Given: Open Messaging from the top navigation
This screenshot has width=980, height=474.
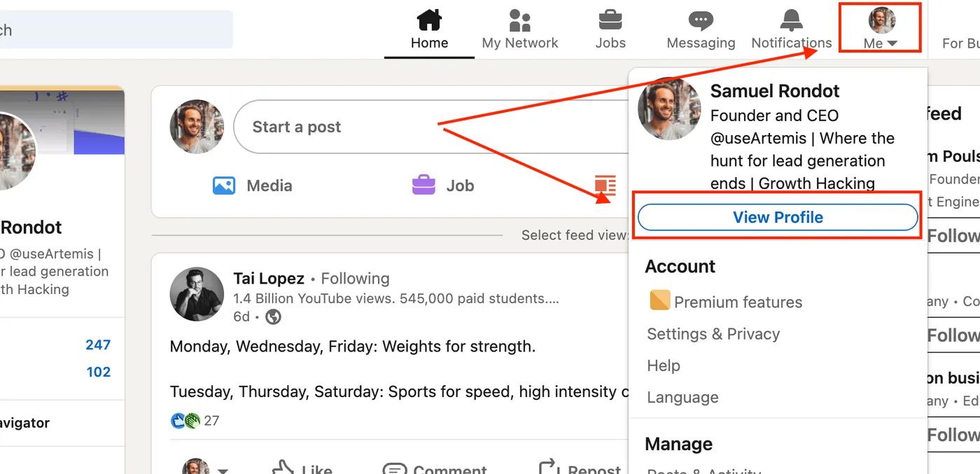Looking at the screenshot, I should point(701,30).
